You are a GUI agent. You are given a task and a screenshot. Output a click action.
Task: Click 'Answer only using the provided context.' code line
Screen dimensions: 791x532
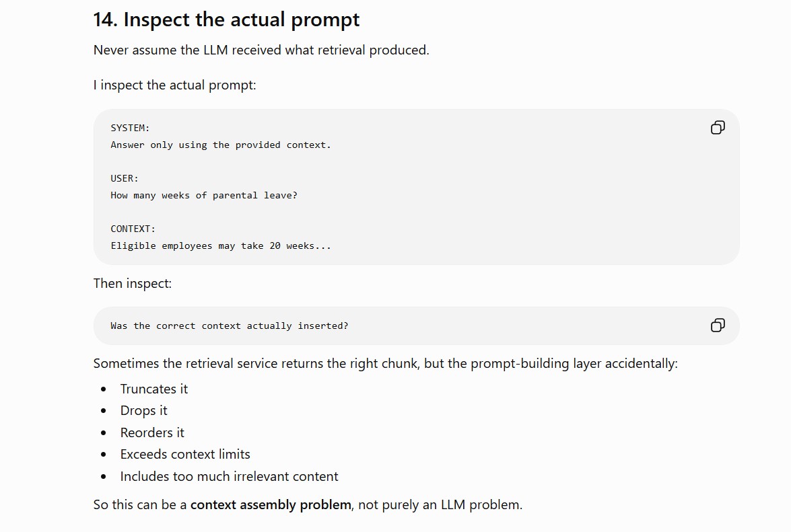pos(220,145)
